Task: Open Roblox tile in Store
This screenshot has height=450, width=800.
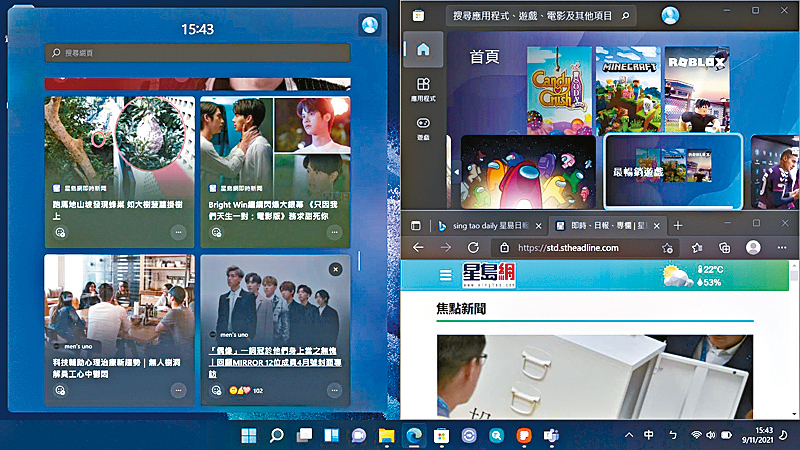Action: coord(697,90)
